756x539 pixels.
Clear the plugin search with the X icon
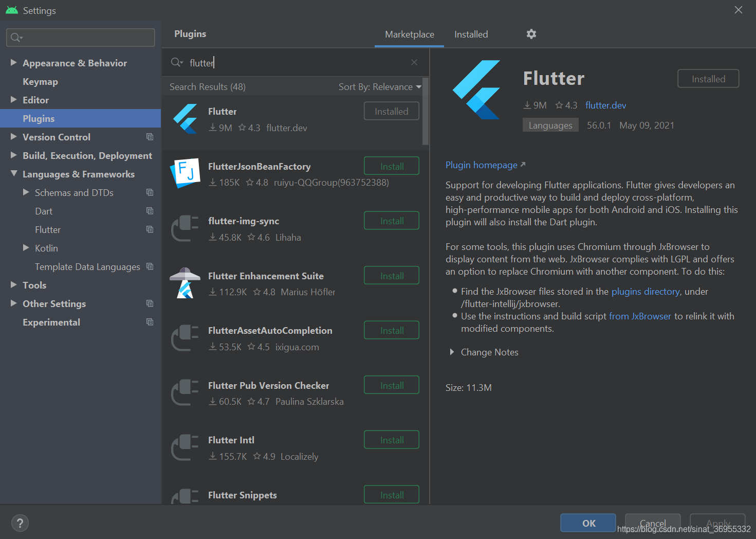pyautogui.click(x=414, y=62)
